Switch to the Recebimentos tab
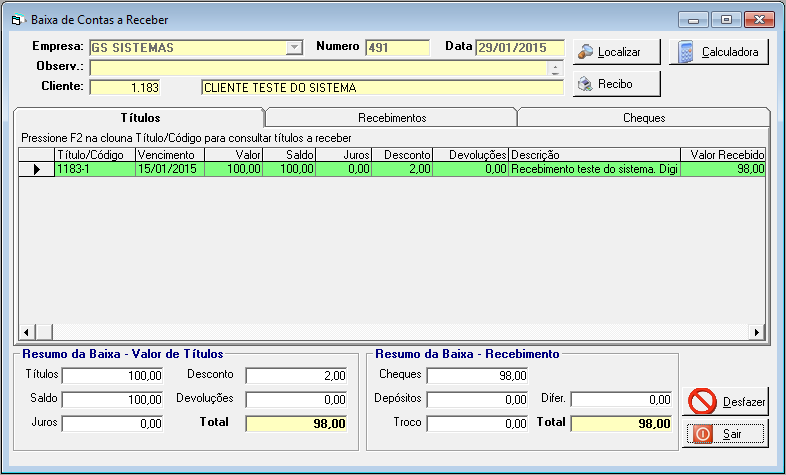Screen dimensions: 786x475 coord(391,118)
